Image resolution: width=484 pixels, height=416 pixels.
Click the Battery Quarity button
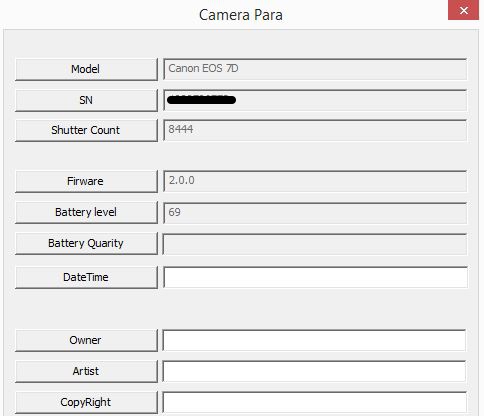coord(86,244)
